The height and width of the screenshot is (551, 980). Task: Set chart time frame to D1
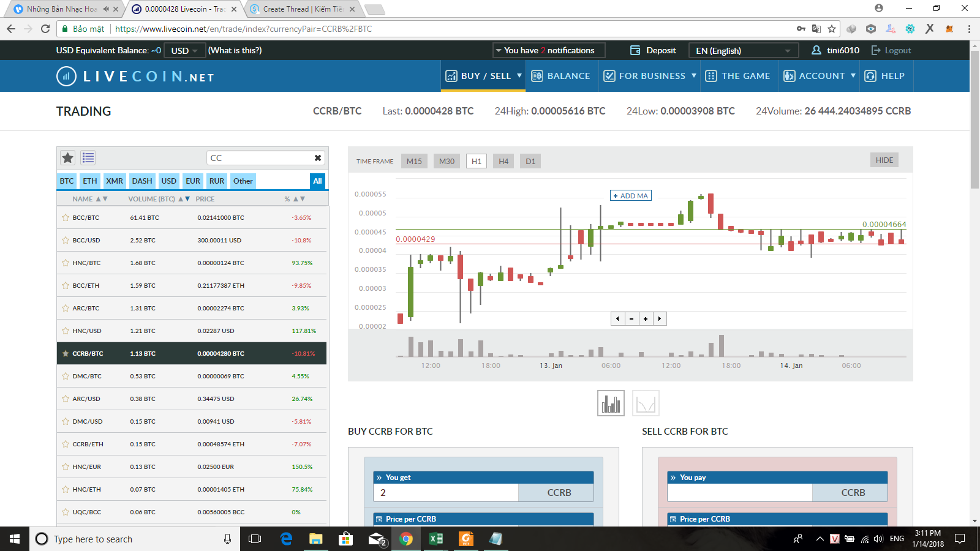(530, 161)
